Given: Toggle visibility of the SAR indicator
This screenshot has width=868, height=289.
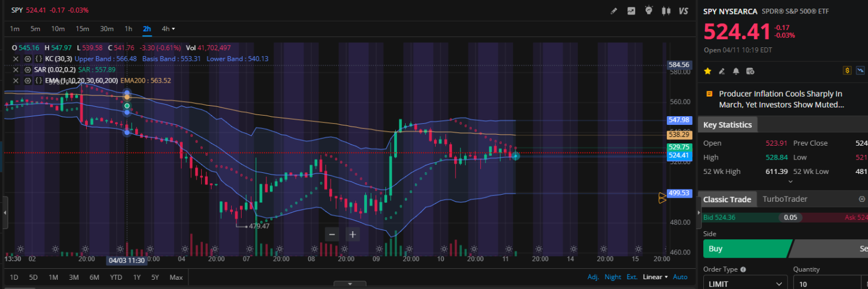Looking at the screenshot, I should click(x=27, y=69).
